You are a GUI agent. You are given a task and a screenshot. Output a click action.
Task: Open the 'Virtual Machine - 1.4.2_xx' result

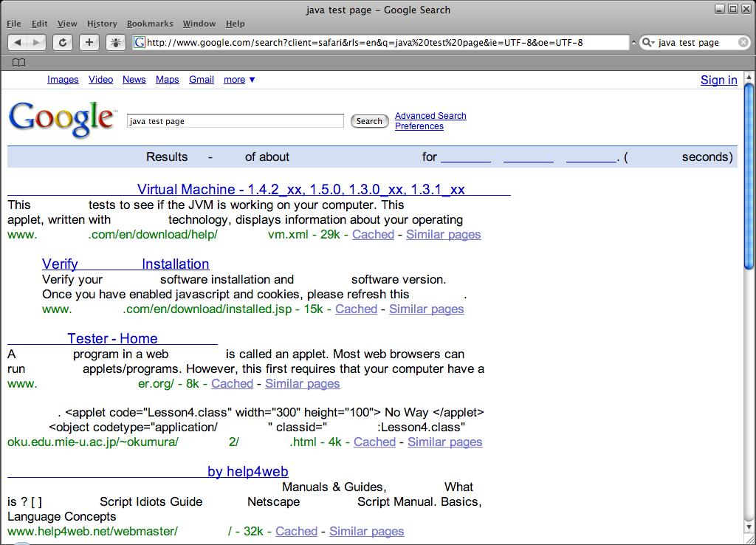(259, 189)
